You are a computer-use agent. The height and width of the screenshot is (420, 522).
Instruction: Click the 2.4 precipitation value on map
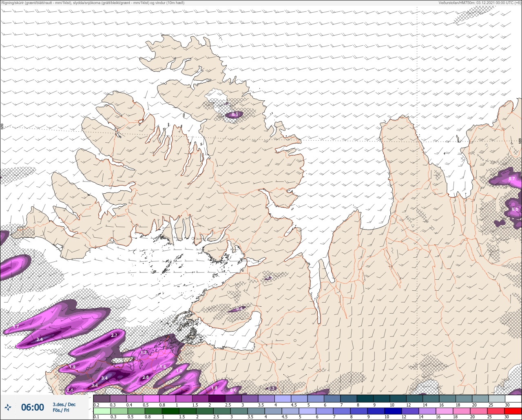[70, 390]
